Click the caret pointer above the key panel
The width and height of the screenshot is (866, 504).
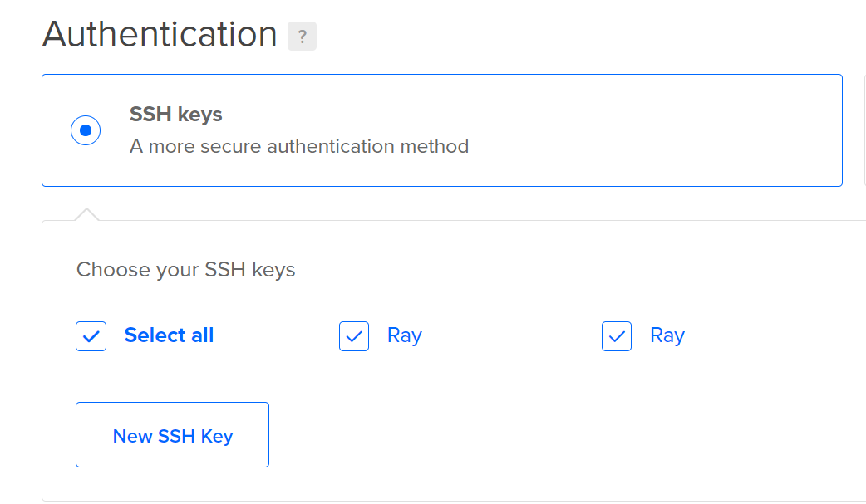click(x=86, y=215)
